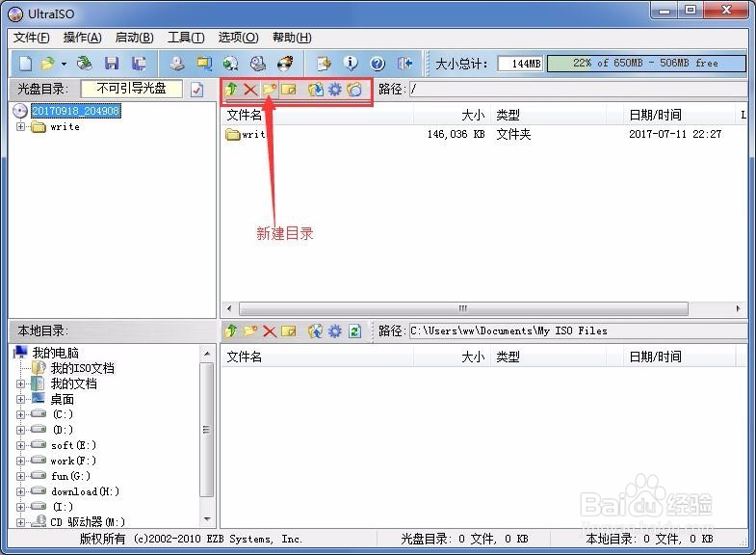Click the 不可引导光盘 boot type field
The width and height of the screenshot is (756, 555).
132,89
